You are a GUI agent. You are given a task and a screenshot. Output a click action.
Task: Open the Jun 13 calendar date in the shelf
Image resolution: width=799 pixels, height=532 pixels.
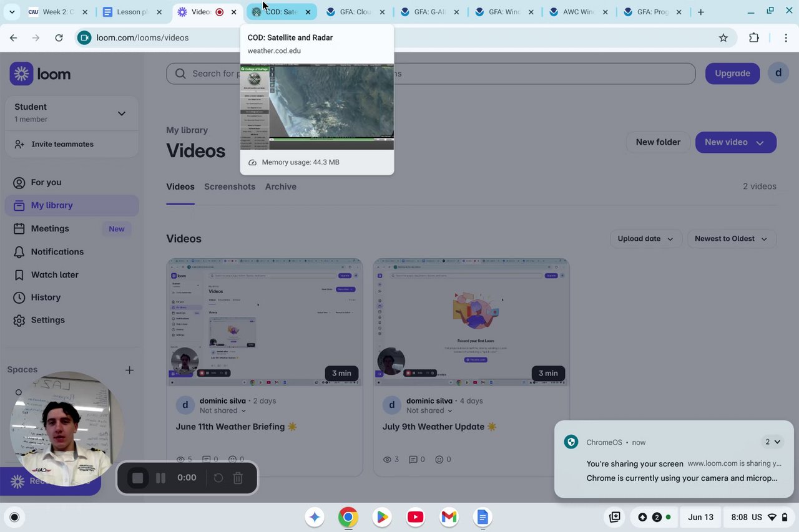point(700,517)
